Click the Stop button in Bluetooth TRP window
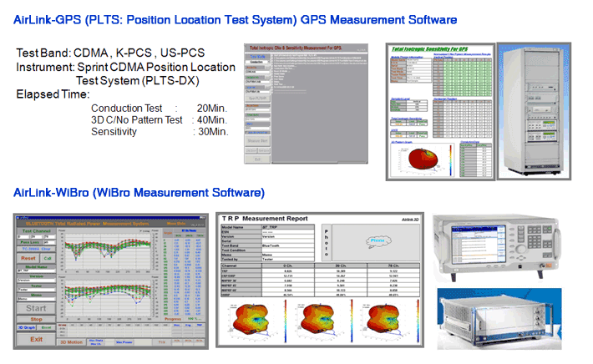The height and width of the screenshot is (364, 593). 36,320
